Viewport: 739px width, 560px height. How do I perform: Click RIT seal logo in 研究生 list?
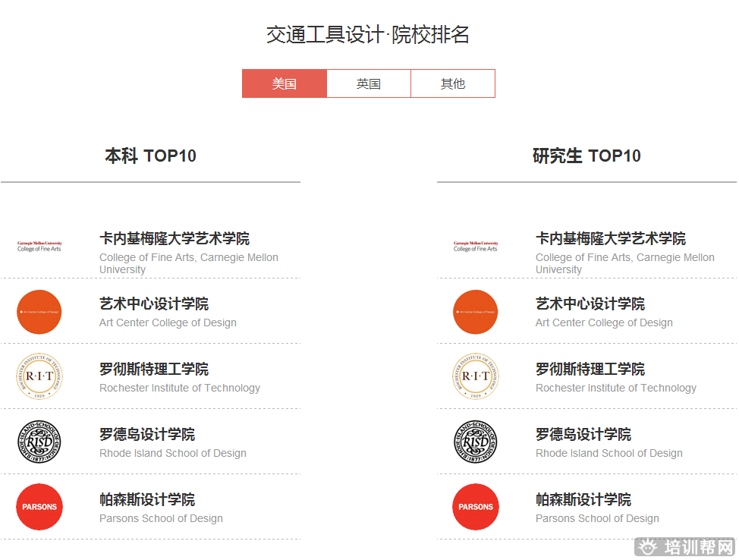pos(476,376)
